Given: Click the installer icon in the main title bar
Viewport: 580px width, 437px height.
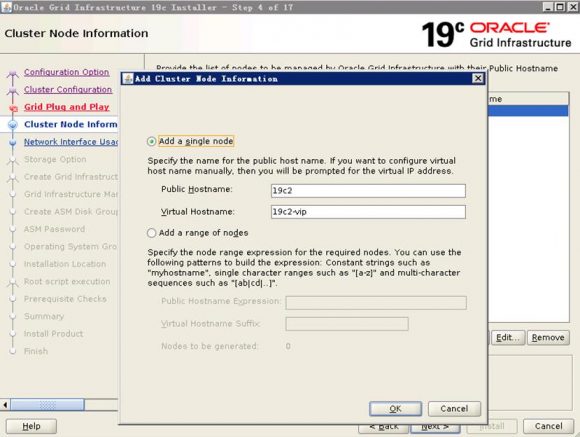Looking at the screenshot, I should click(x=6, y=7).
